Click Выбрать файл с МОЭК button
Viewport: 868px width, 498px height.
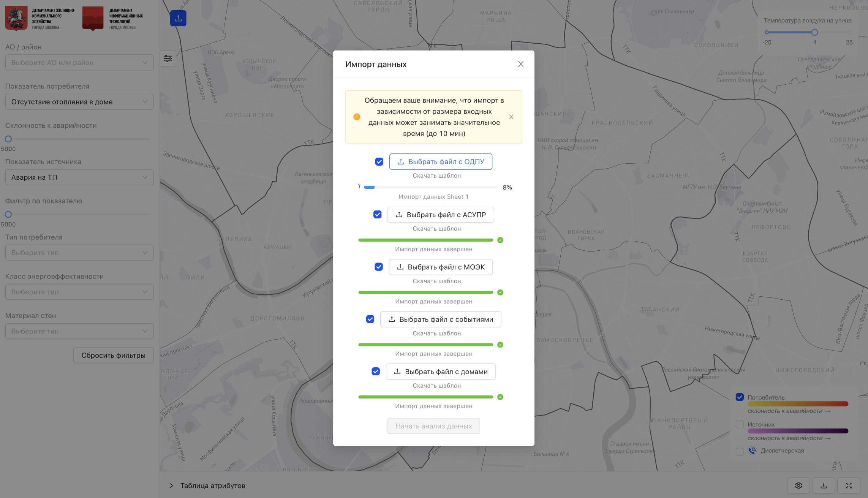441,267
